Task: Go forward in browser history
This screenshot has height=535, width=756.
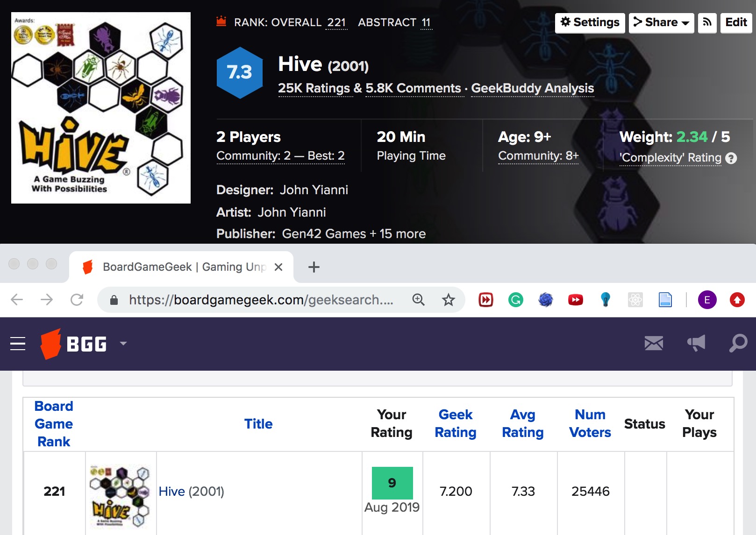Action: pos(47,300)
